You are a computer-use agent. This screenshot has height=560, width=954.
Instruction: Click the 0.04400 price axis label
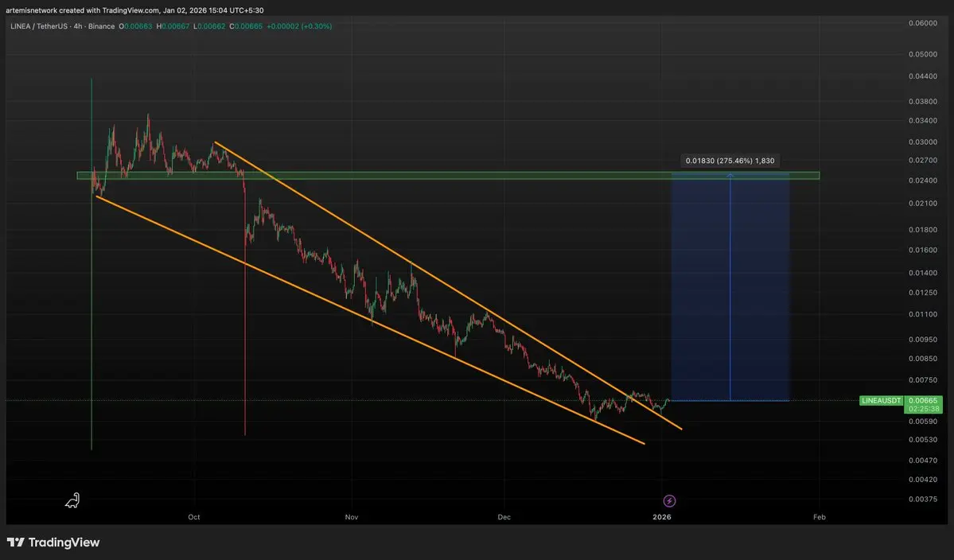coord(923,76)
